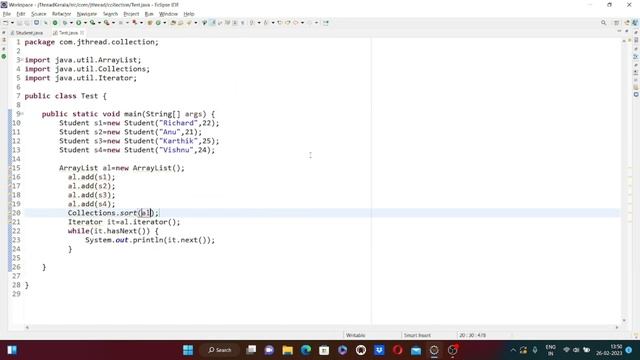Select the Java perspective icon
This screenshot has width=640, height=360.
click(635, 23)
